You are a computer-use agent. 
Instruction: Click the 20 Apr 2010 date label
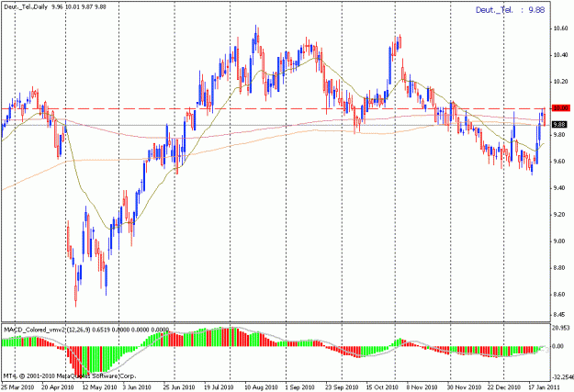coord(58,387)
